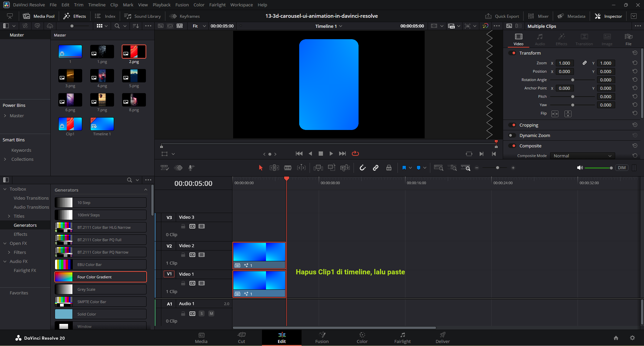Open the Fusion menu in the menu bar
The width and height of the screenshot is (644, 346).
(x=182, y=5)
